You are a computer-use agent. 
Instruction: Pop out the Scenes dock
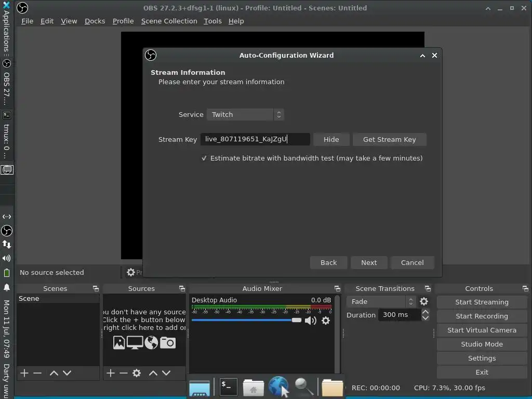pyautogui.click(x=96, y=288)
